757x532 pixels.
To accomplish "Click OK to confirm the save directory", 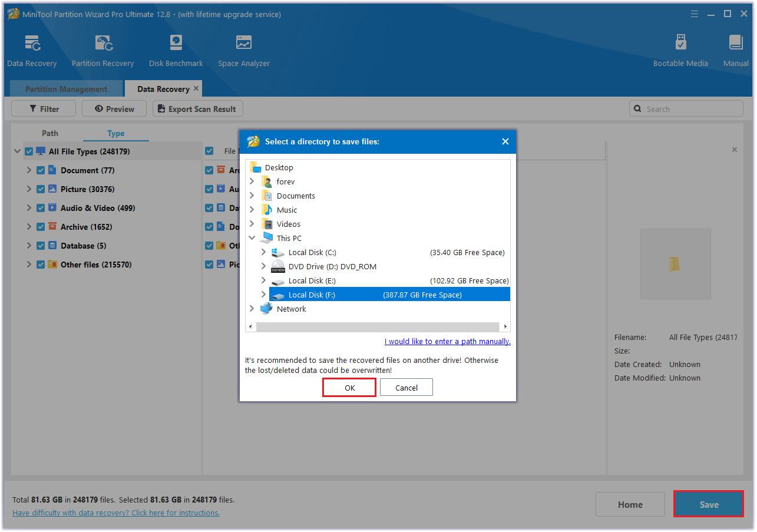I will tap(349, 388).
